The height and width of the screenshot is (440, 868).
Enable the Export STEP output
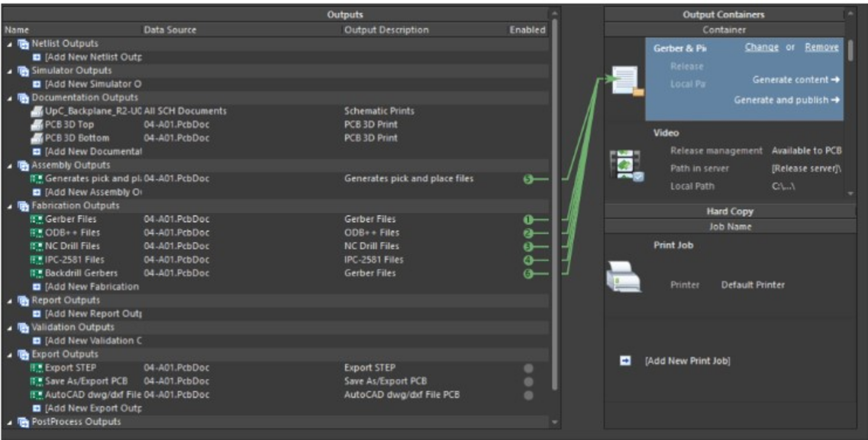pyautogui.click(x=528, y=368)
